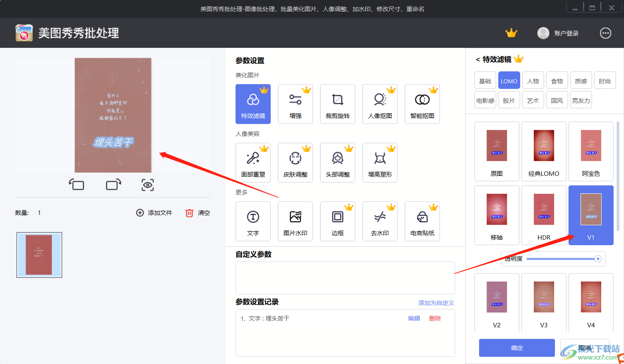Open the 增强 enhance tool
This screenshot has height=364, width=624.
click(x=295, y=104)
